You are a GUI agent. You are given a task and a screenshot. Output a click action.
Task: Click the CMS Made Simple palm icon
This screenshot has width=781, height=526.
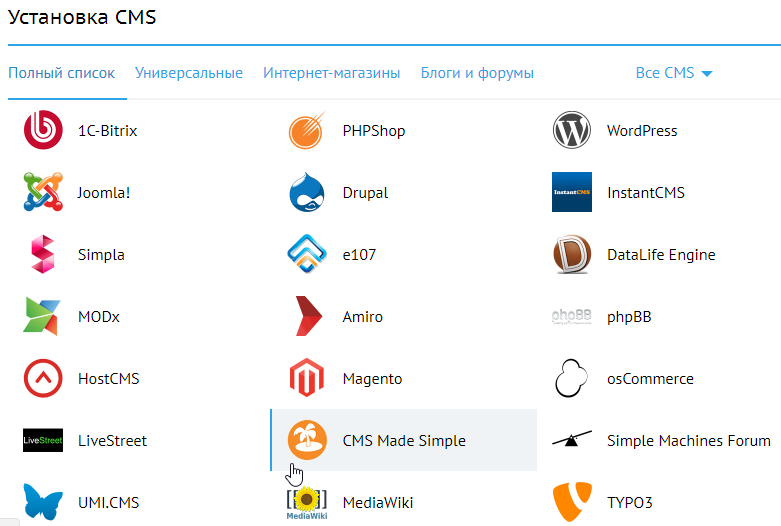tap(307, 440)
